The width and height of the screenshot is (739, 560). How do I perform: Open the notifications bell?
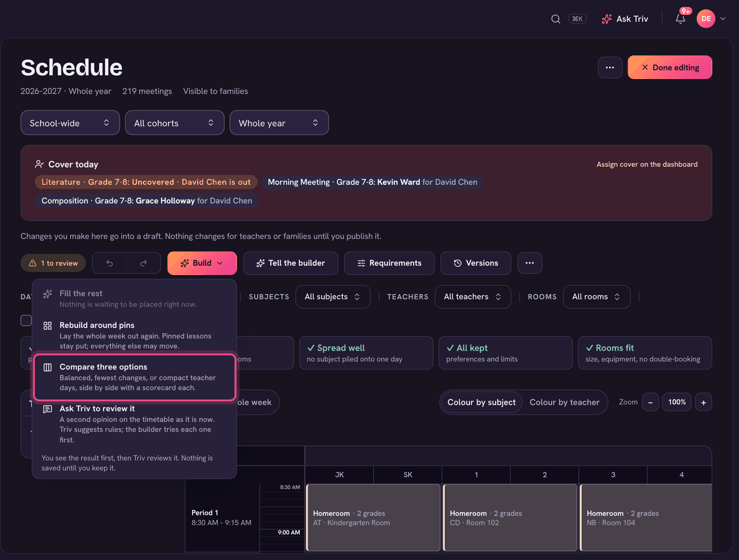680,19
